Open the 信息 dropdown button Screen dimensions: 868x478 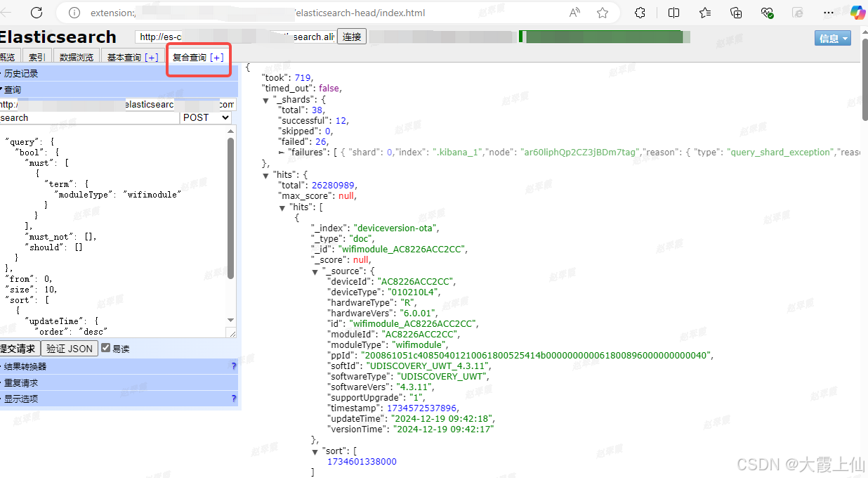click(x=833, y=39)
